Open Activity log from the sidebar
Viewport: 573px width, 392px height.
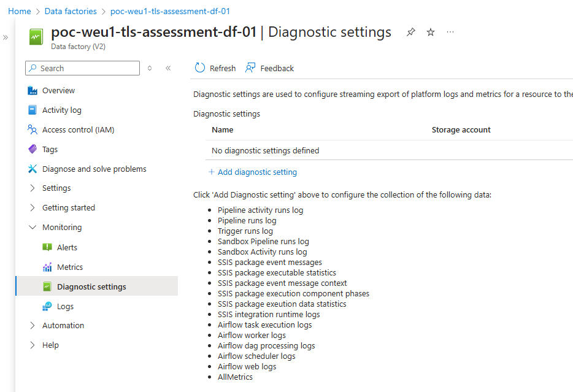click(x=61, y=110)
